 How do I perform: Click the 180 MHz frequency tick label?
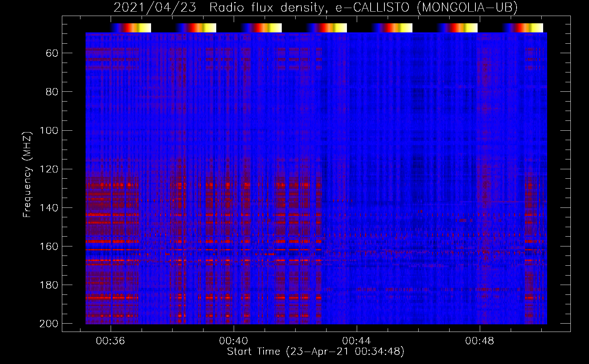click(x=49, y=285)
